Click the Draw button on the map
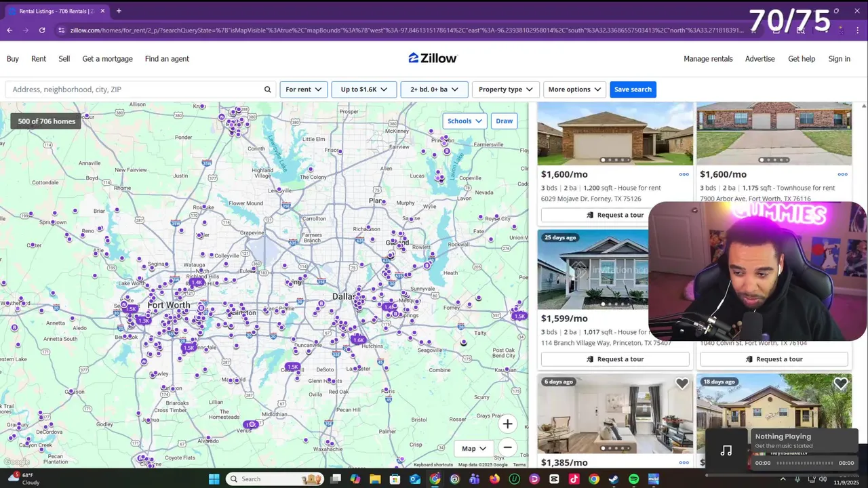 pos(504,121)
